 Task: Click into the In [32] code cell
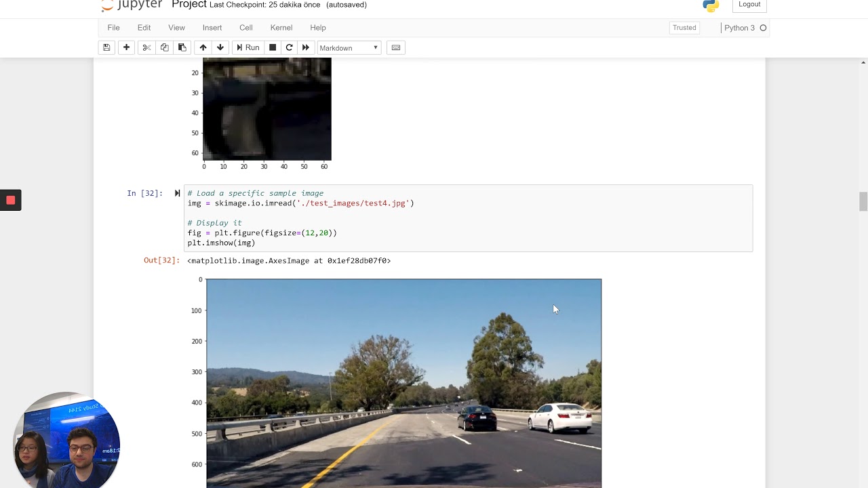[x=468, y=218]
